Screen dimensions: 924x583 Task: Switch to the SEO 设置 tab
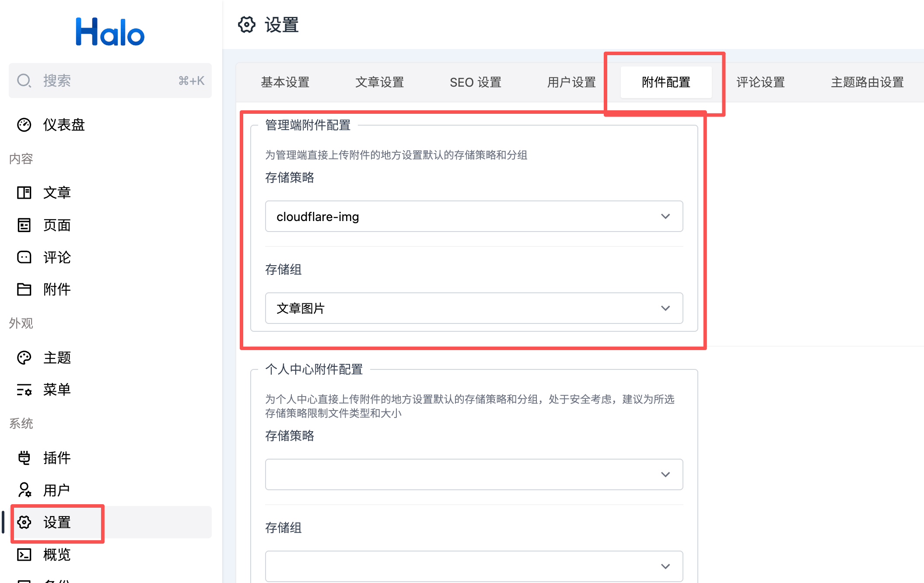(x=476, y=82)
